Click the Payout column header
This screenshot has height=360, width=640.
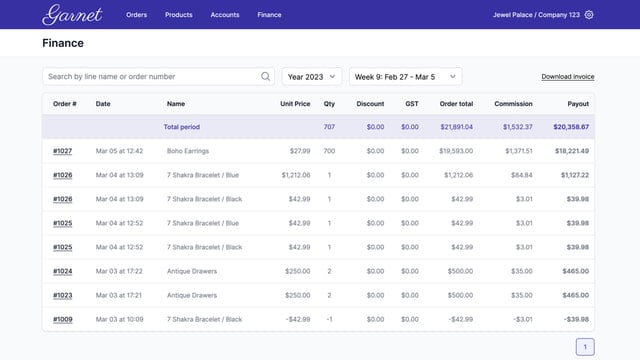pyautogui.click(x=578, y=104)
